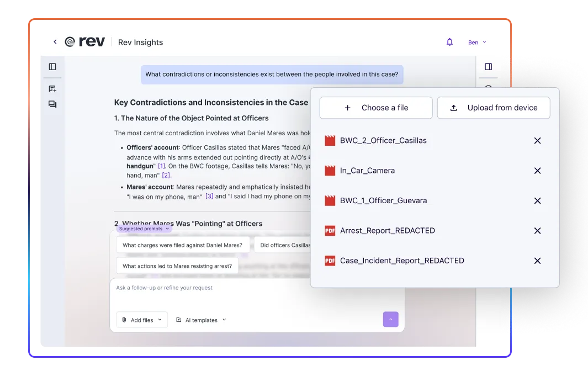This screenshot has height=376, width=588.
Task: Open the notifications bell
Action: pos(449,42)
